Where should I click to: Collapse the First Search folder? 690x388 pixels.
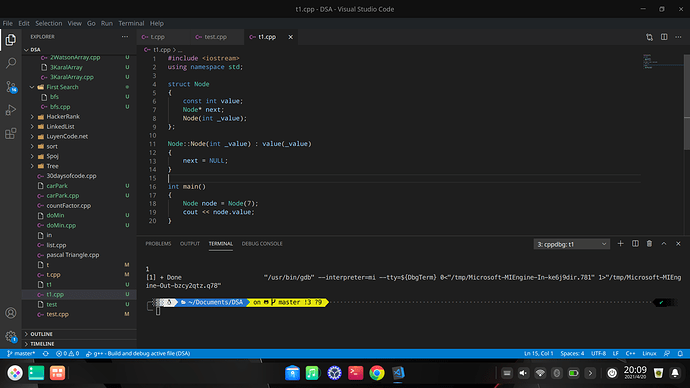pos(62,87)
